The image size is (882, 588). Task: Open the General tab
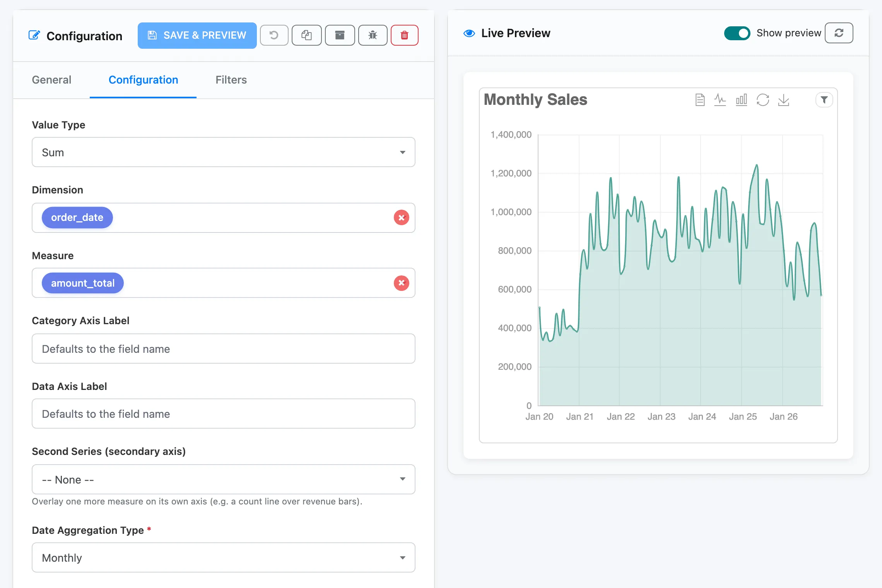(x=51, y=80)
